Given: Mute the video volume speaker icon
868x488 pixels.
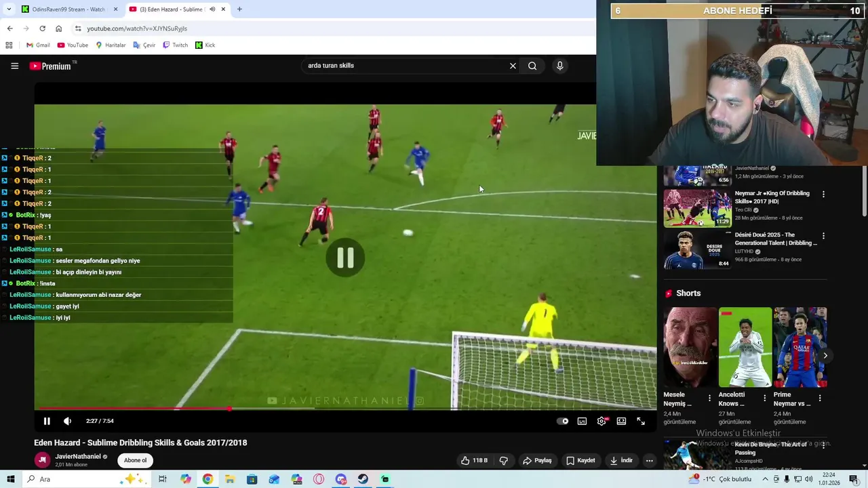Looking at the screenshot, I should click(x=67, y=421).
